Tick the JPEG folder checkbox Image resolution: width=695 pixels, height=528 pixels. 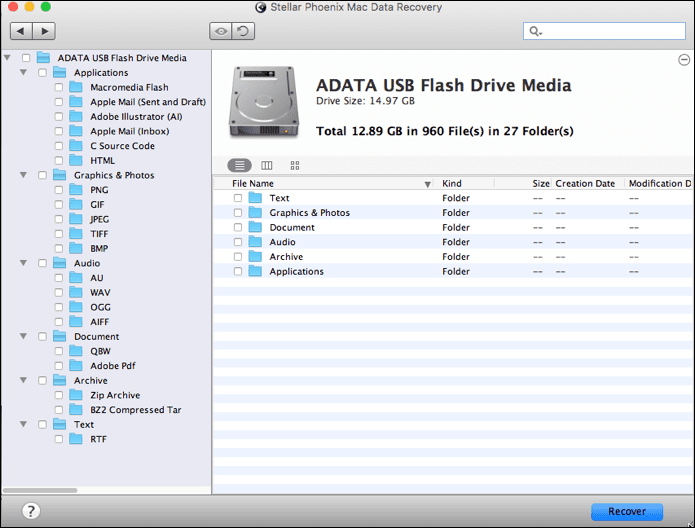(x=59, y=219)
